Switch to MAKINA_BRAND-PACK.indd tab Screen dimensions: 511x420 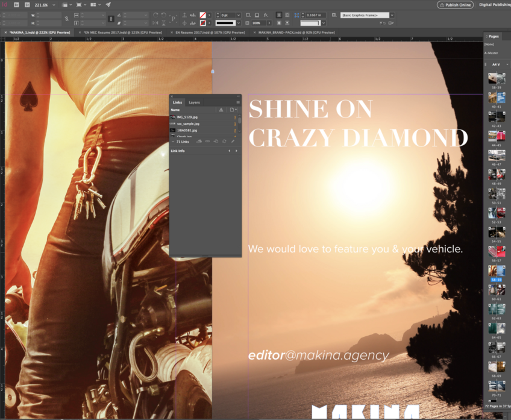(296, 33)
